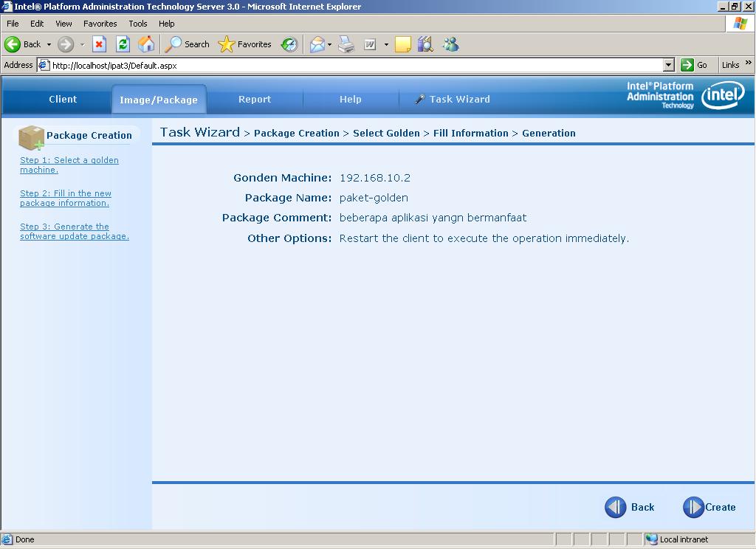Click the browser Forward arrow icon
The image size is (756, 549).
click(66, 44)
